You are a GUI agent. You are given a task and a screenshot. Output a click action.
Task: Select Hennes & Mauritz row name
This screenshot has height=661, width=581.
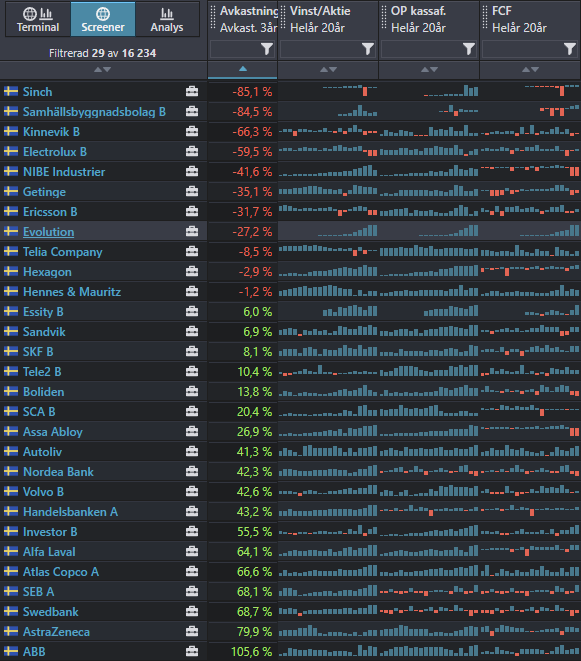click(x=72, y=292)
